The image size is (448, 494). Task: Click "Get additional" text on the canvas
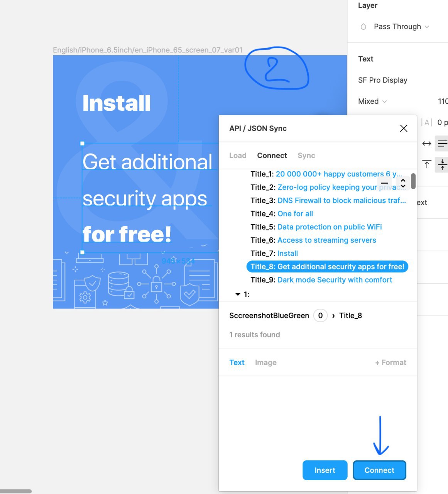[147, 162]
